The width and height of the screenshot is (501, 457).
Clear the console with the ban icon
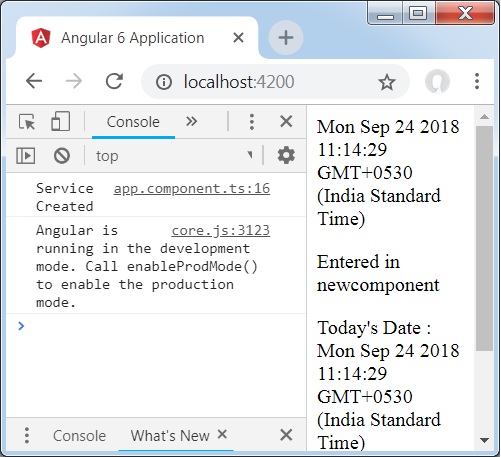[x=62, y=156]
